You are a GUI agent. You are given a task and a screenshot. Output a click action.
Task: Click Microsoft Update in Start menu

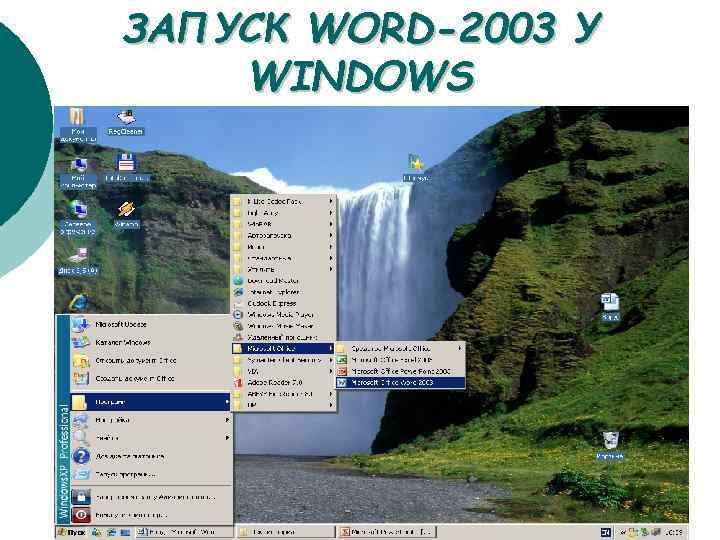151,324
